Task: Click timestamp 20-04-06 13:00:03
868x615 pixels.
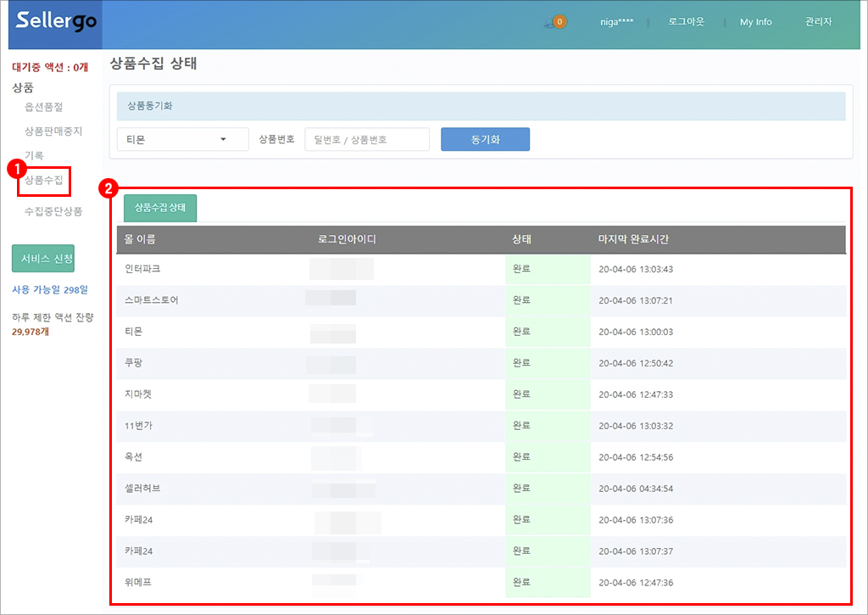Action: tap(636, 332)
